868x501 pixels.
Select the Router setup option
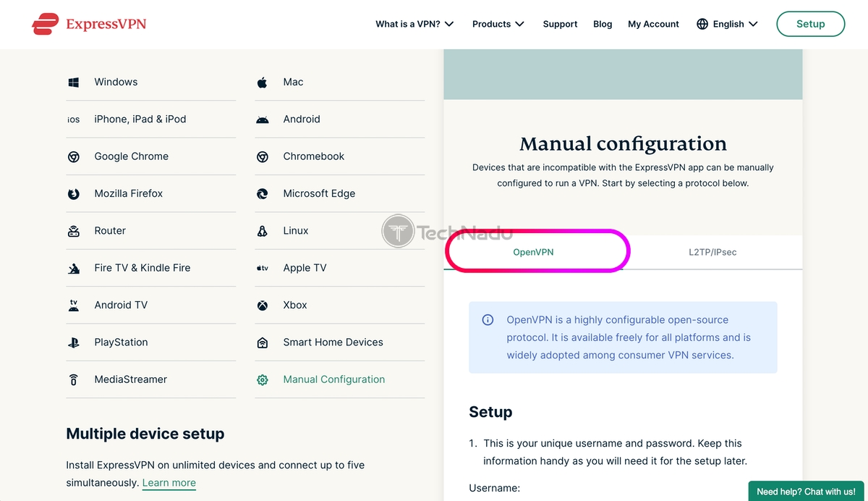[x=150, y=231]
